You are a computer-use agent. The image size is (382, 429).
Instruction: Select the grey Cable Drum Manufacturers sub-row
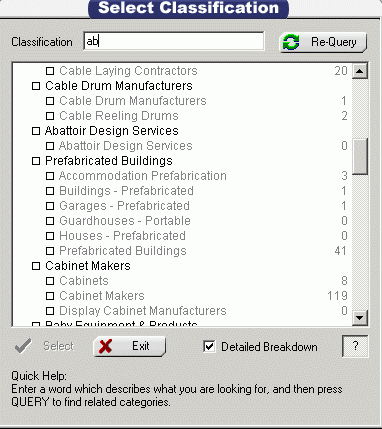coord(133,101)
